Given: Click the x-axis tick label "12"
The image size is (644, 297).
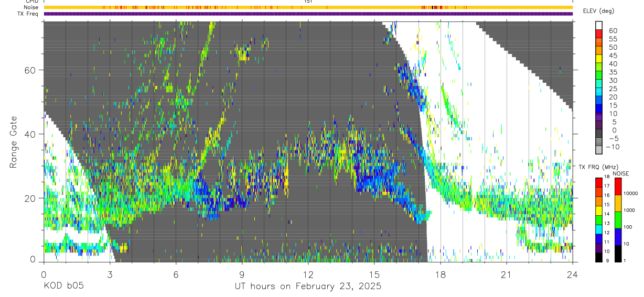Looking at the screenshot, I should [308, 274].
